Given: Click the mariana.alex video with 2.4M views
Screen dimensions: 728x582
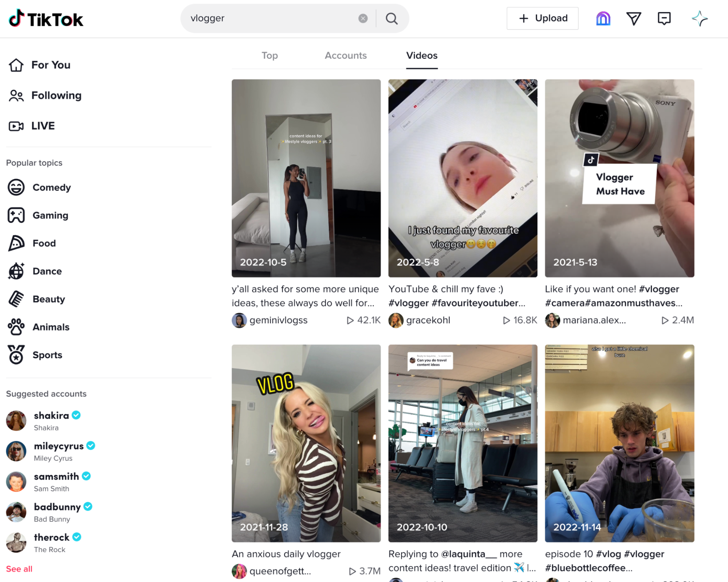Looking at the screenshot, I should 619,178.
